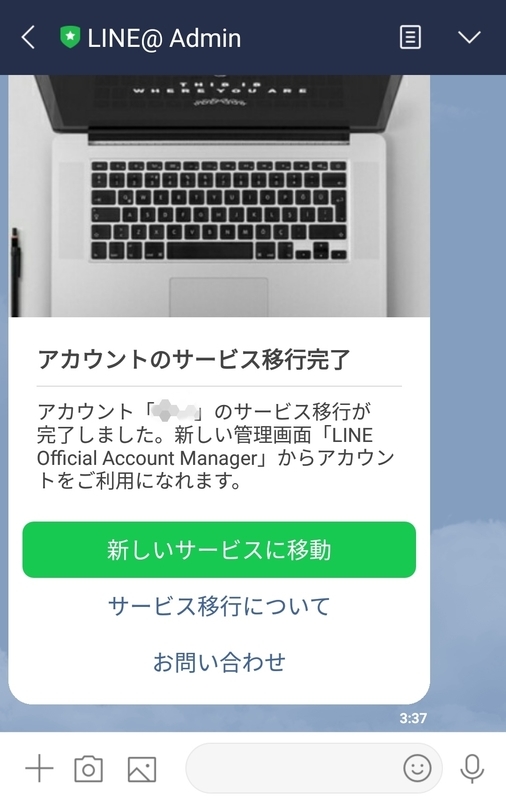The height and width of the screenshot is (800, 506).
Task: Tap the back arrow in header
Action: pyautogui.click(x=28, y=38)
